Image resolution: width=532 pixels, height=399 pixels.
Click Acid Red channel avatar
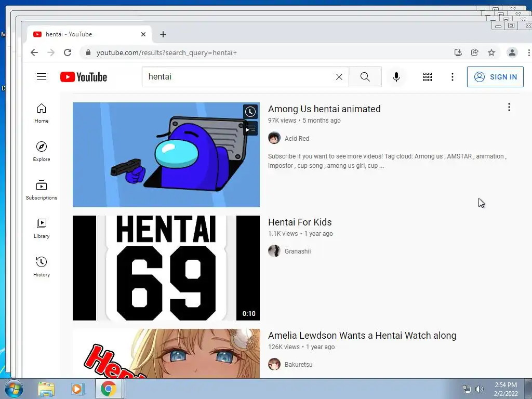point(274,138)
